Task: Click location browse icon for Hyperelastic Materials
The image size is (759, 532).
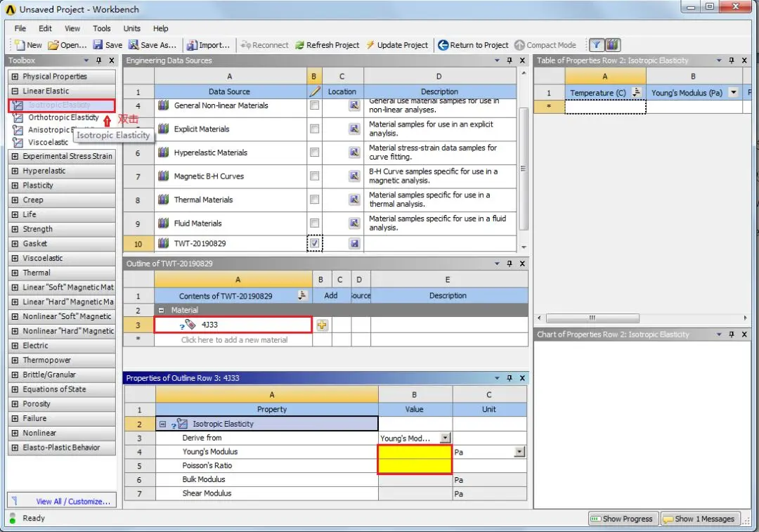Action: click(x=354, y=153)
